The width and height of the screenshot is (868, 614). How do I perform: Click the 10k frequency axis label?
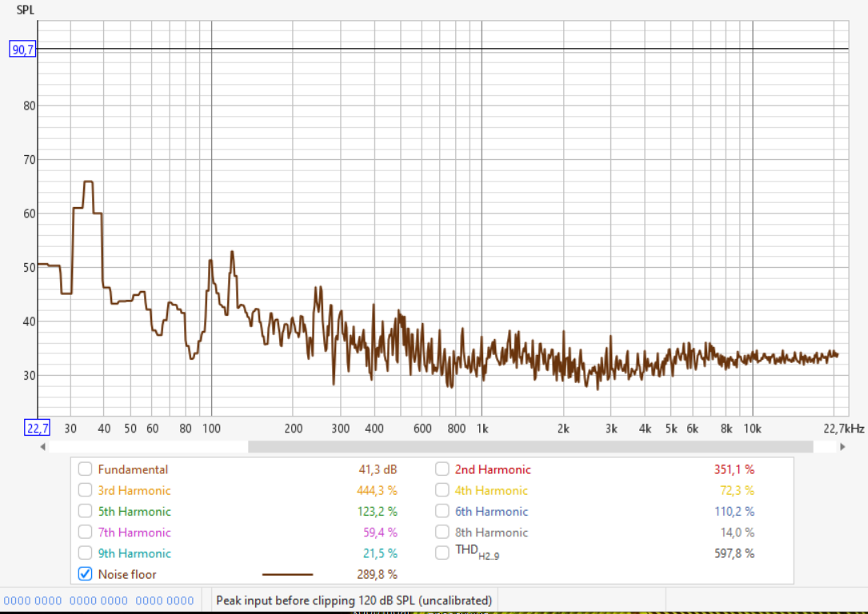(752, 429)
